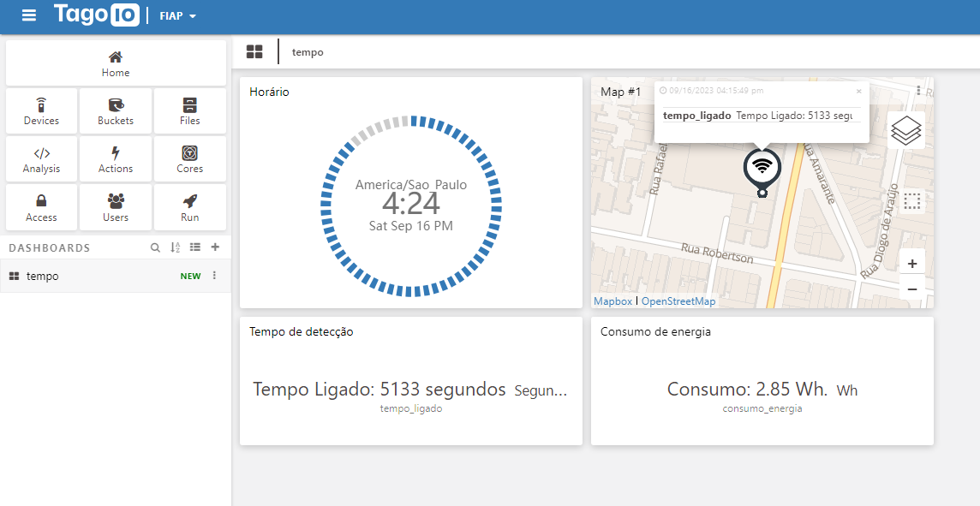Close the tempo_ligado map tooltip
The width and height of the screenshot is (980, 506).
point(859,91)
